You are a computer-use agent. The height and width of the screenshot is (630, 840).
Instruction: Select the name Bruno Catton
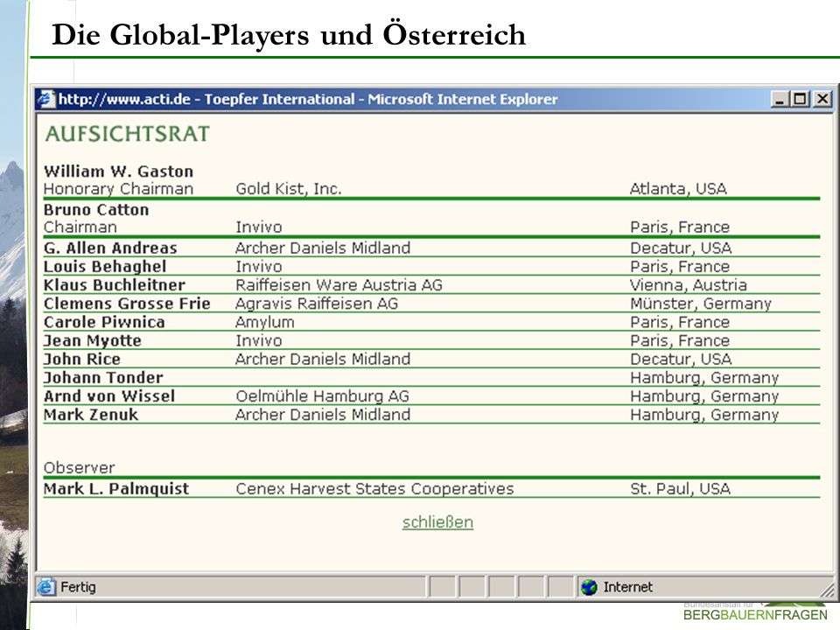pos(96,209)
